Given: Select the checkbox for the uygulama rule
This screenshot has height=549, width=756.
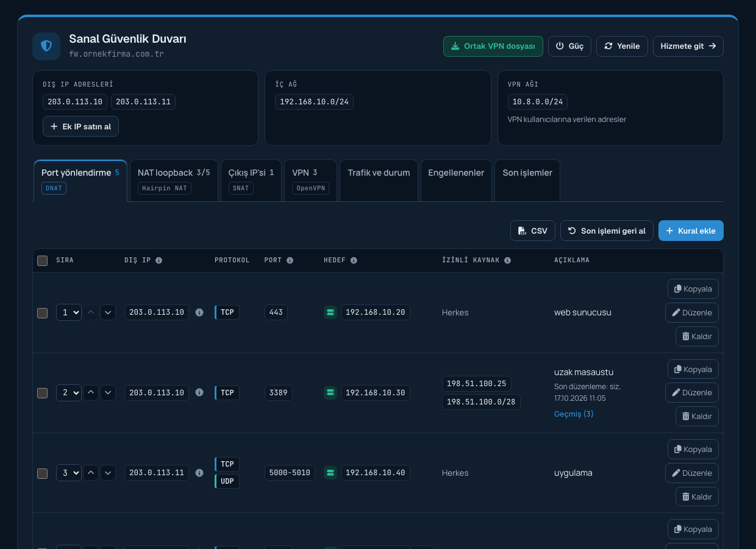Looking at the screenshot, I should pos(43,473).
